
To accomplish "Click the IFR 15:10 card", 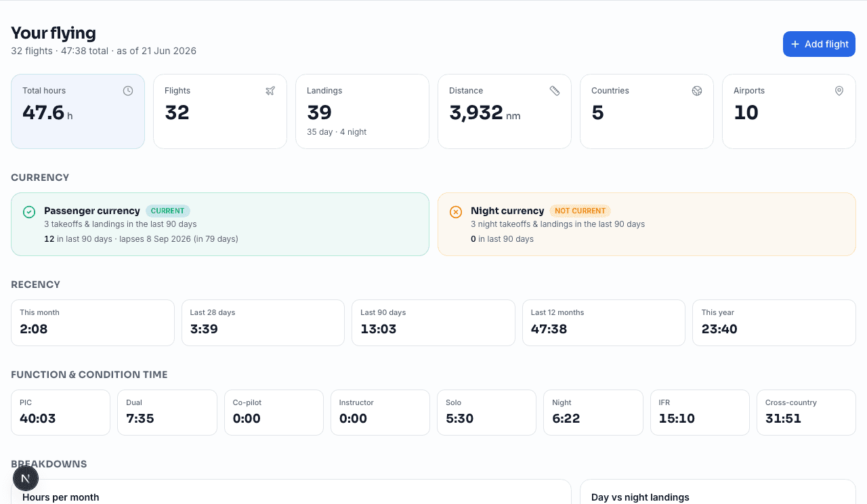I will (700, 413).
